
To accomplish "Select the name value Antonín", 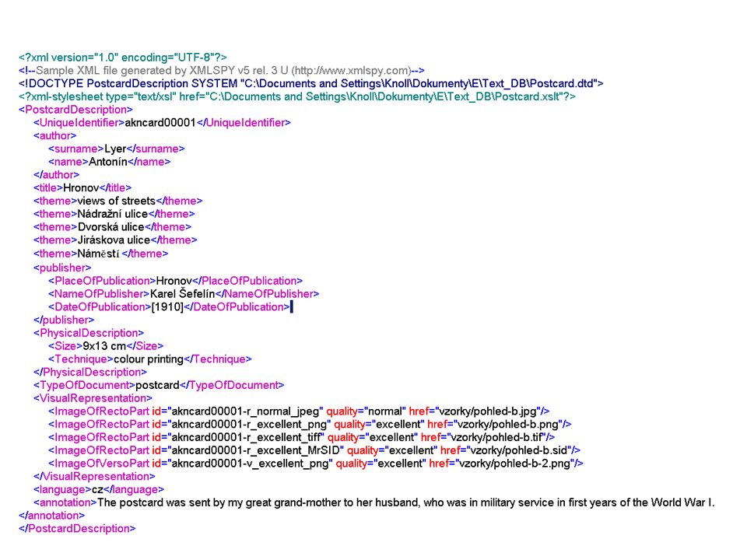I will pyautogui.click(x=108, y=162).
